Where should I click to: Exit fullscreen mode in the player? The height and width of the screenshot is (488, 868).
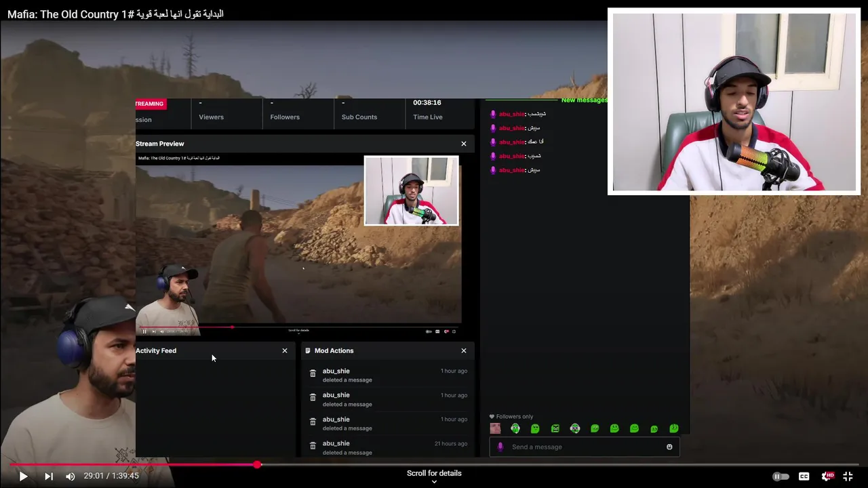pyautogui.click(x=848, y=476)
